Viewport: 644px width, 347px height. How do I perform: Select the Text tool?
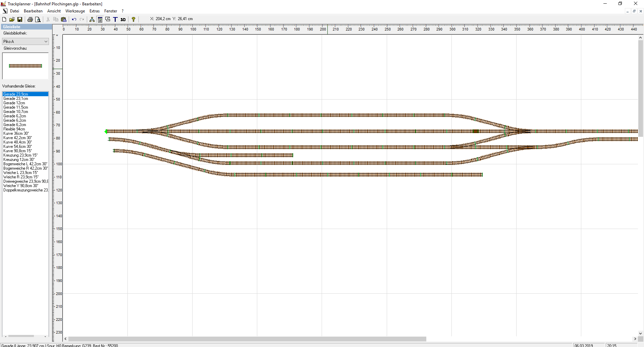(x=115, y=19)
